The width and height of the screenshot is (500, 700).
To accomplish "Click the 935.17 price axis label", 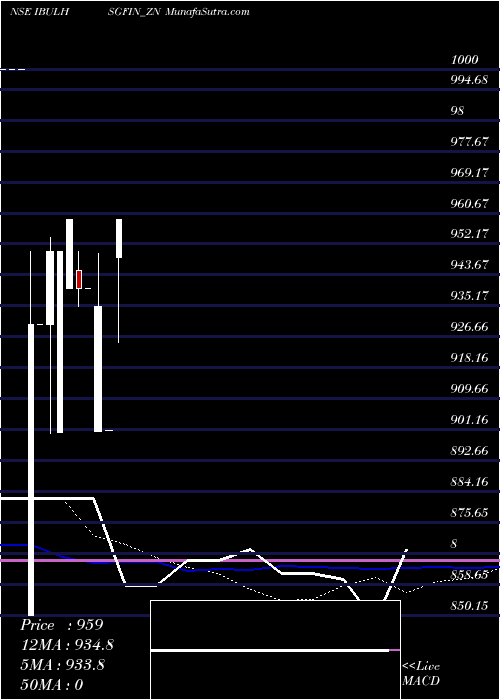I will pyautogui.click(x=470, y=296).
